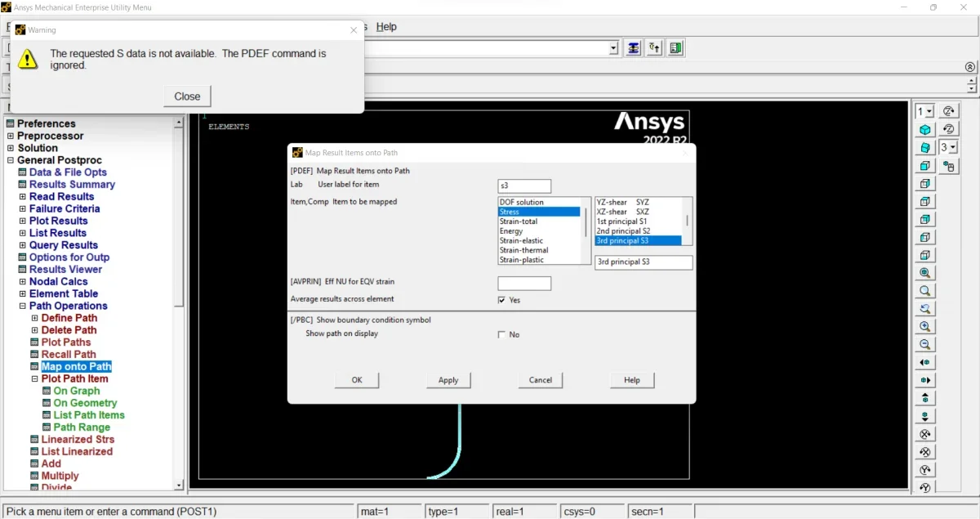Click the Pan Model Up icon

[x=924, y=398]
